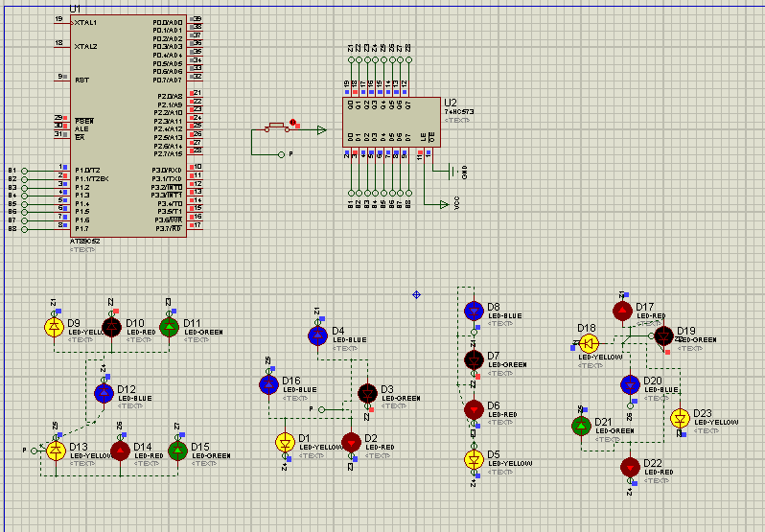Select the red LED symbol D6
This screenshot has width=765, height=532.
click(474, 410)
